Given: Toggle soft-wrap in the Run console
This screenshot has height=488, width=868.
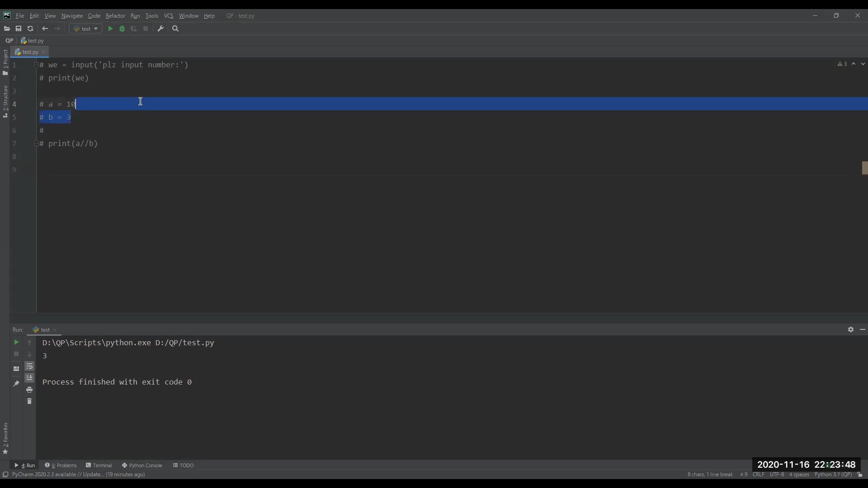Looking at the screenshot, I should [x=29, y=366].
